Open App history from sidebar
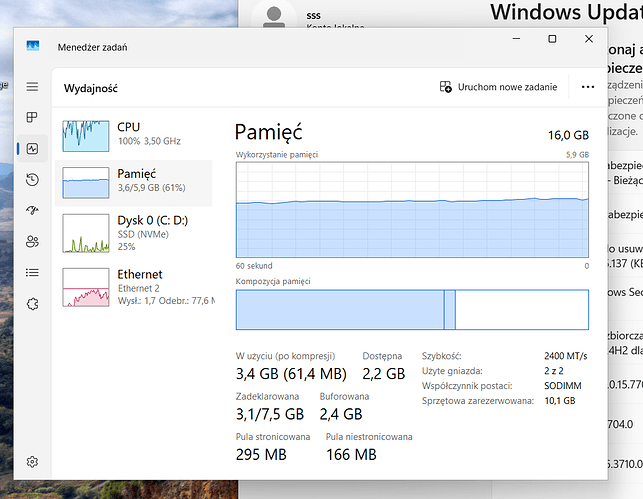Viewport: 643px width, 499px height. point(32,180)
